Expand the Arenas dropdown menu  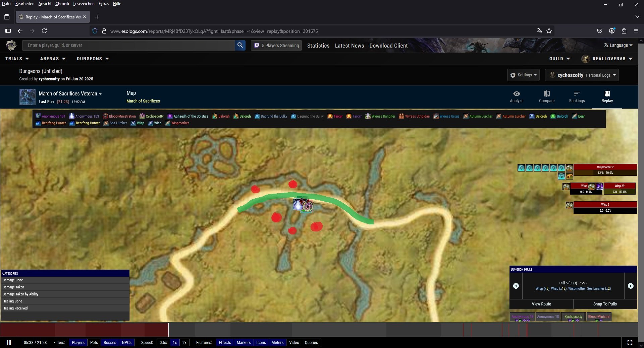tap(53, 59)
